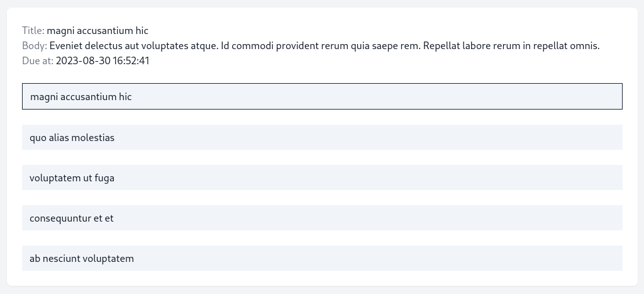Select the 'consequuntur et et' row
Screen dimensions: 644x294
(322, 218)
